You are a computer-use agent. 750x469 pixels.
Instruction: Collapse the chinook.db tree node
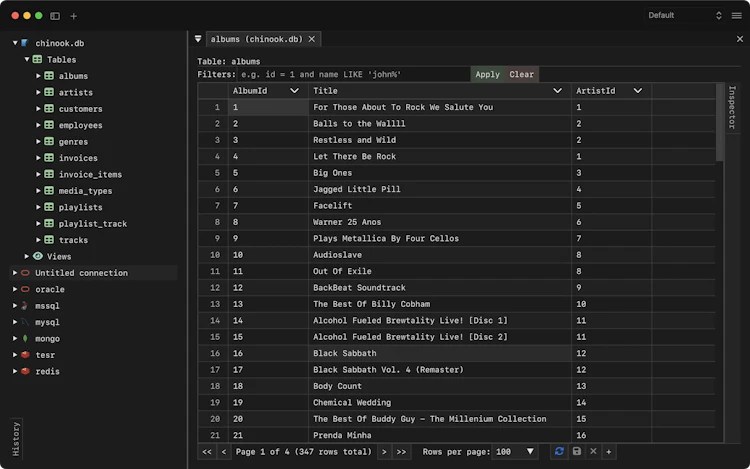(15, 43)
